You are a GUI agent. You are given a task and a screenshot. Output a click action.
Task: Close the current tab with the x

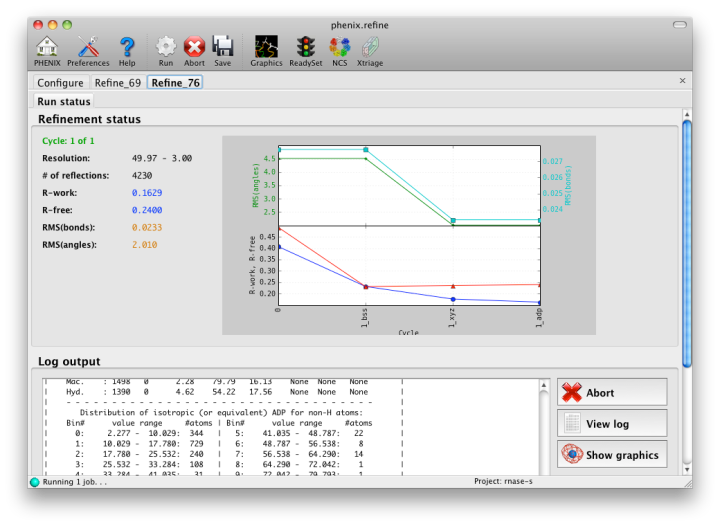tap(683, 80)
